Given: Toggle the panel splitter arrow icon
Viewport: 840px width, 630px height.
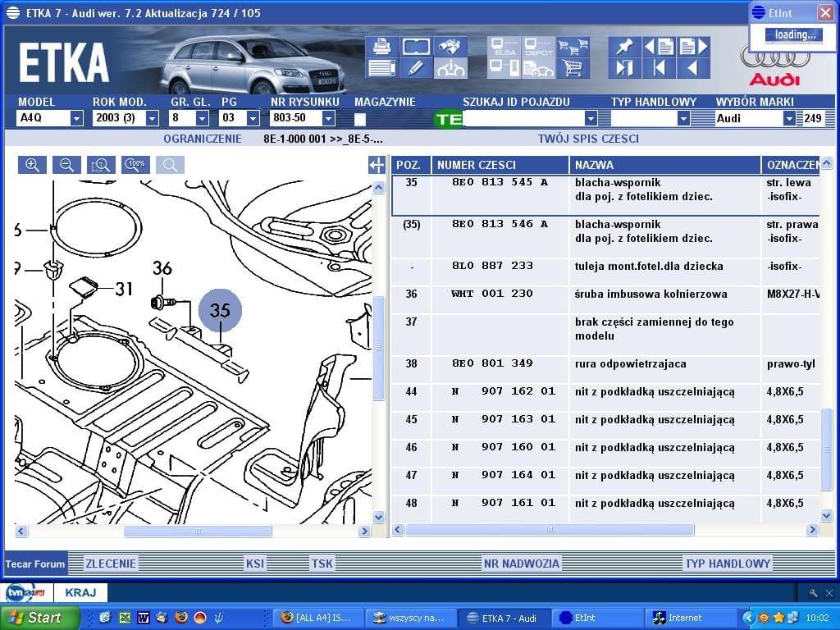Looking at the screenshot, I should coord(377,165).
